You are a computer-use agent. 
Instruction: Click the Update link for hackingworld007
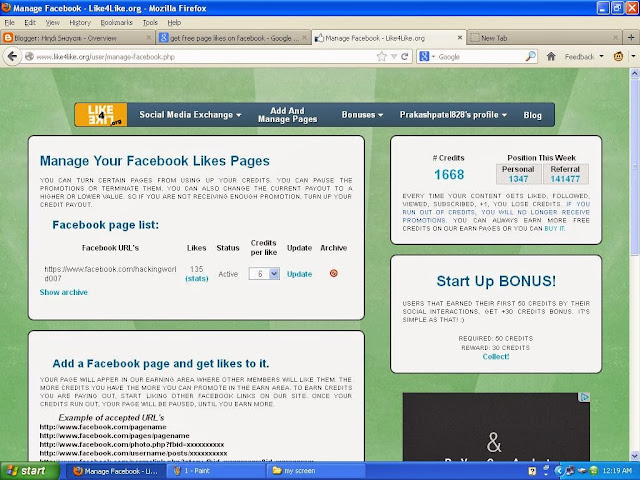(x=299, y=274)
